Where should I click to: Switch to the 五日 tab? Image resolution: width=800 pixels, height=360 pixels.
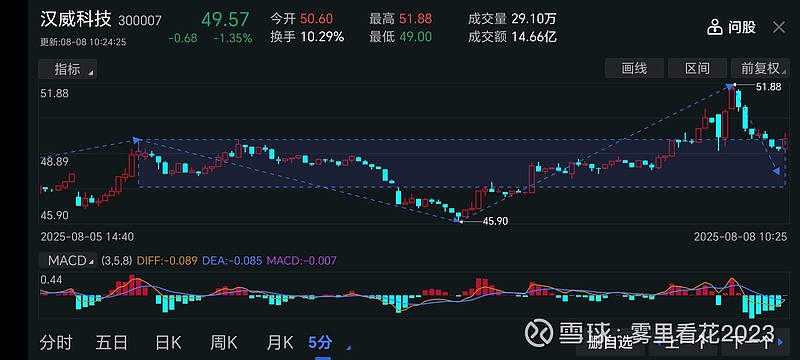[x=111, y=343]
